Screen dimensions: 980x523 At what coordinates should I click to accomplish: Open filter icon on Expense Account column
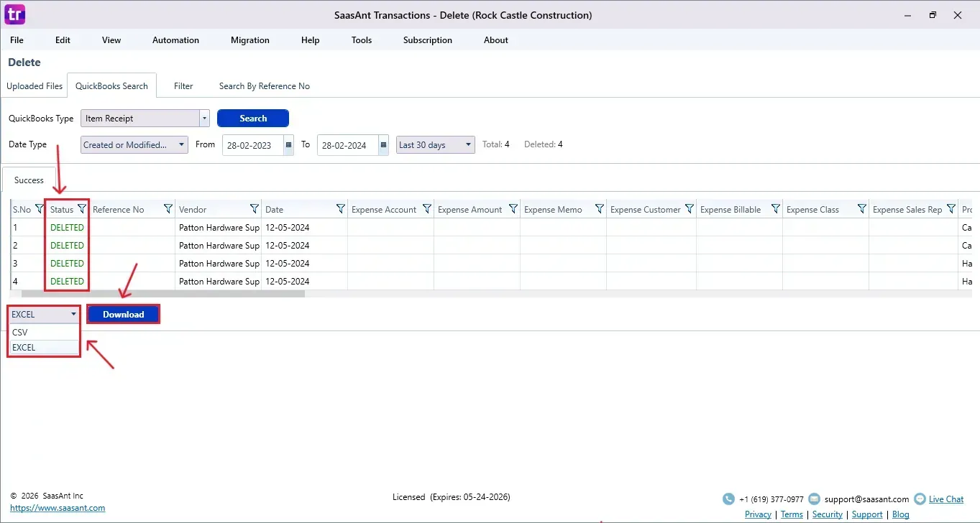click(427, 209)
